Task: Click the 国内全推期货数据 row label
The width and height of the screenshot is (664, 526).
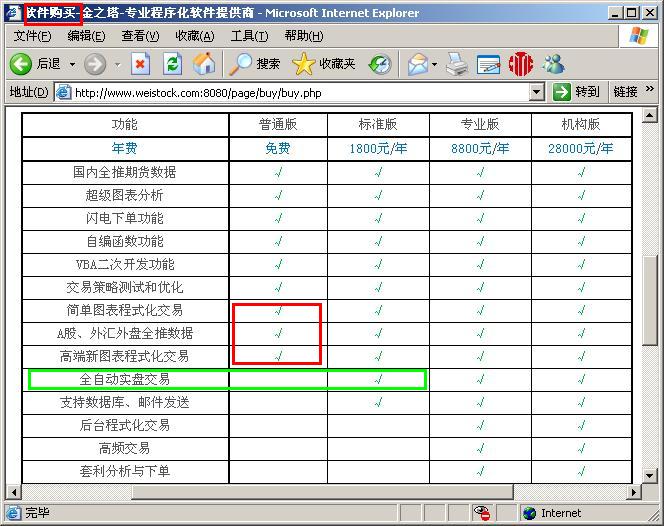Action: (x=124, y=172)
